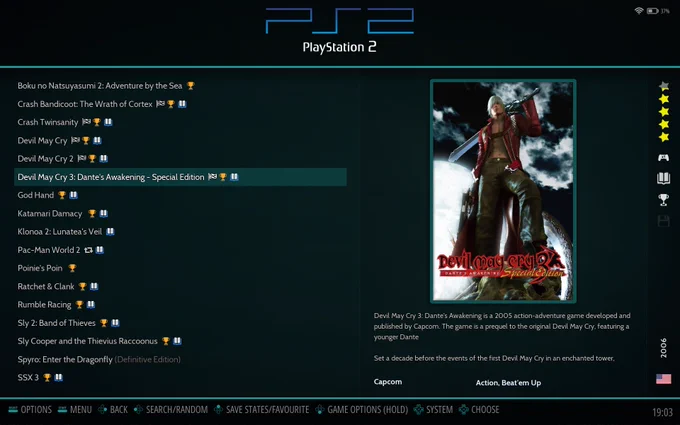Click the manual icon next to Pac-Man World 2
This screenshot has height=425, width=680.
click(100, 250)
